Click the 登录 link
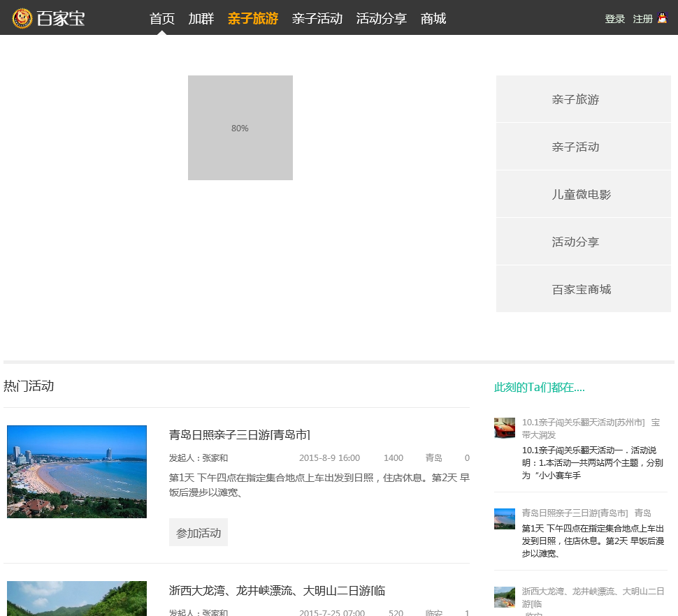 (x=615, y=19)
